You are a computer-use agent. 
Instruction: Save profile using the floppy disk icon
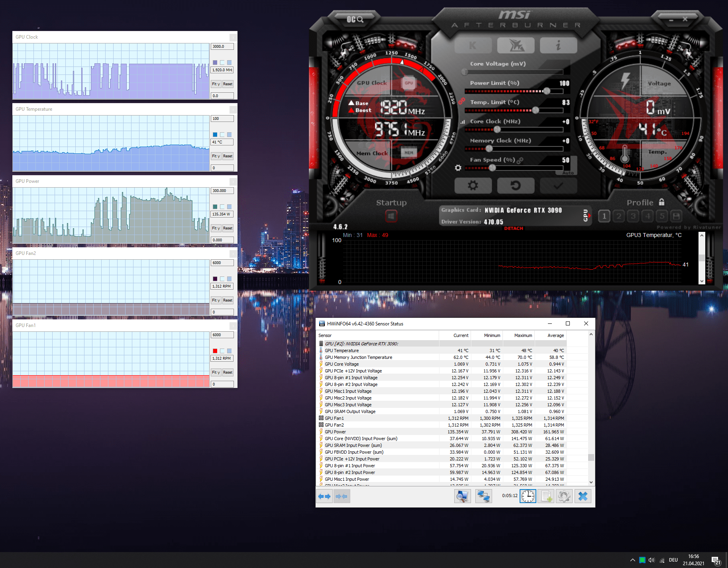pyautogui.click(x=676, y=216)
